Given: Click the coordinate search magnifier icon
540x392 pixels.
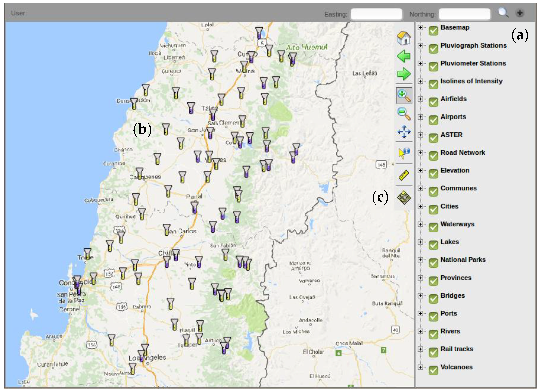Looking at the screenshot, I should coord(503,13).
